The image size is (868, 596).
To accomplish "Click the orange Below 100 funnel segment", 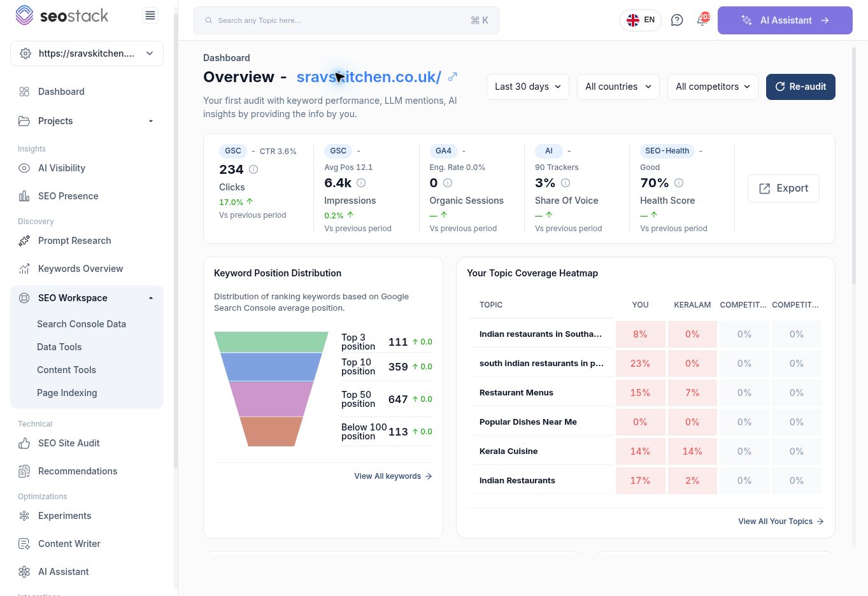I will [x=271, y=432].
